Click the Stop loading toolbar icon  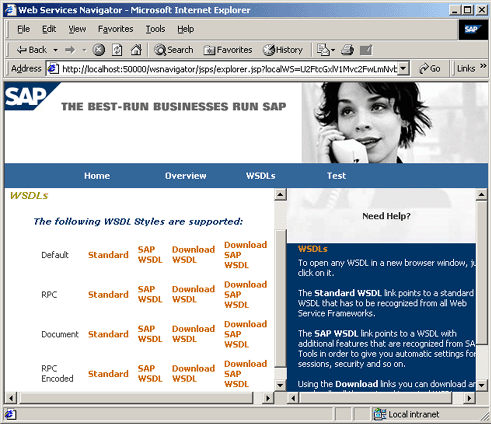pyautogui.click(x=99, y=50)
